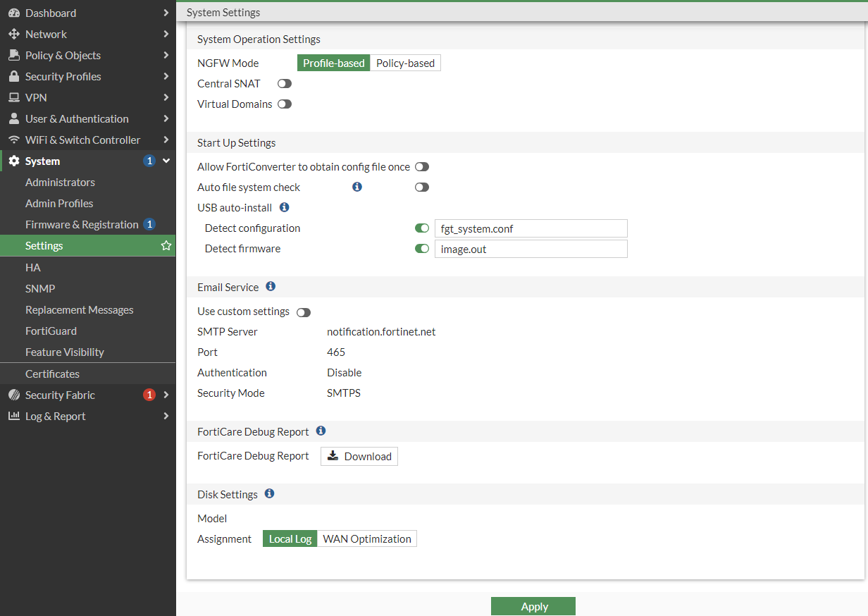Click the Dashboard gauge icon

pos(14,13)
